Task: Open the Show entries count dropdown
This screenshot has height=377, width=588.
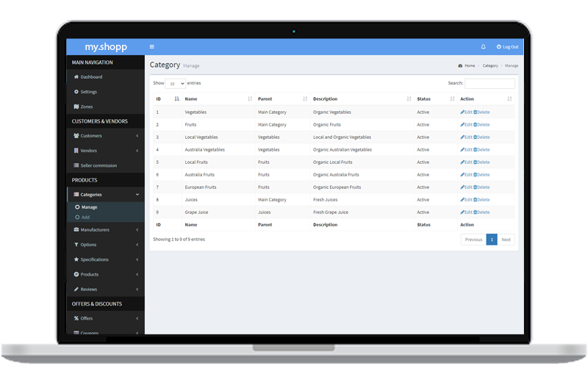Action: point(176,84)
